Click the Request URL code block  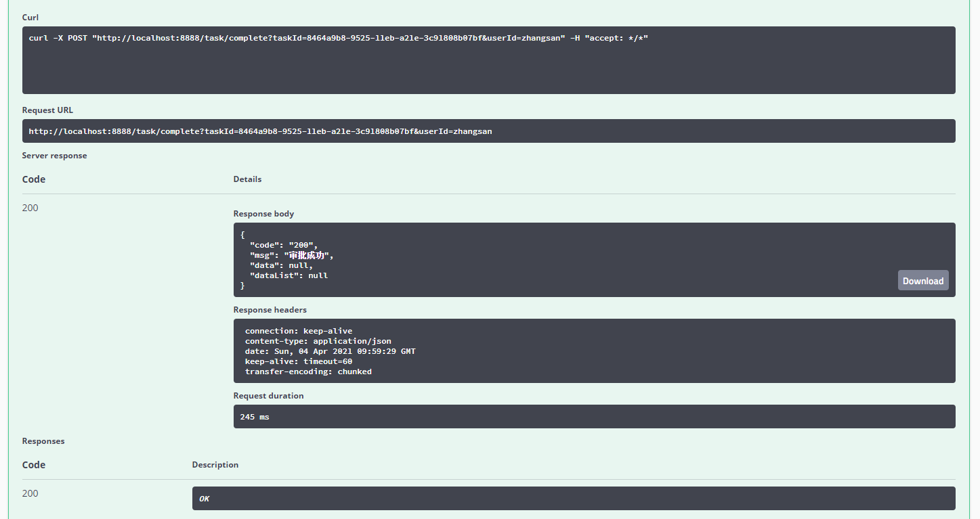(x=488, y=131)
